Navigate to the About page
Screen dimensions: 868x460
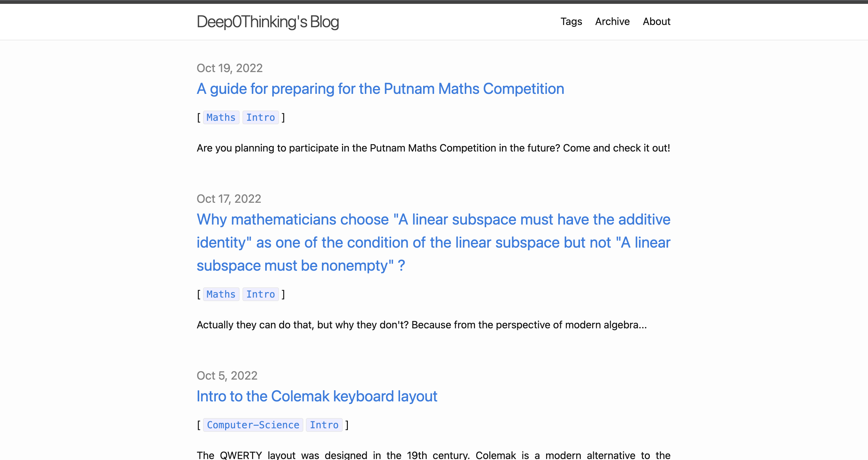click(656, 21)
